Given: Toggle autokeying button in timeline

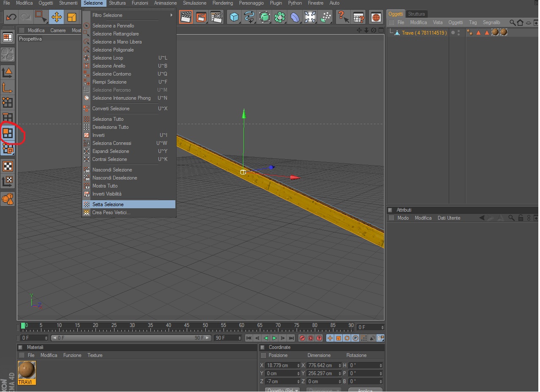Looking at the screenshot, I should coord(311,338).
